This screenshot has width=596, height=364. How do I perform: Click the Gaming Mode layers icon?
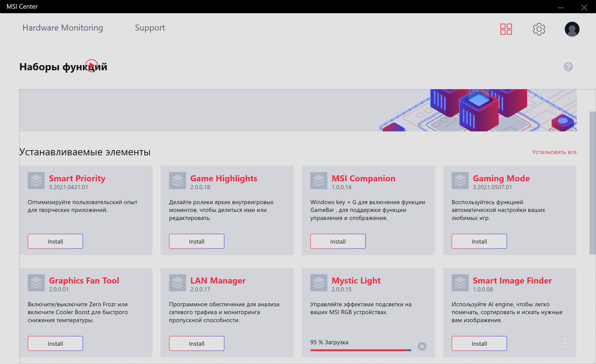460,180
